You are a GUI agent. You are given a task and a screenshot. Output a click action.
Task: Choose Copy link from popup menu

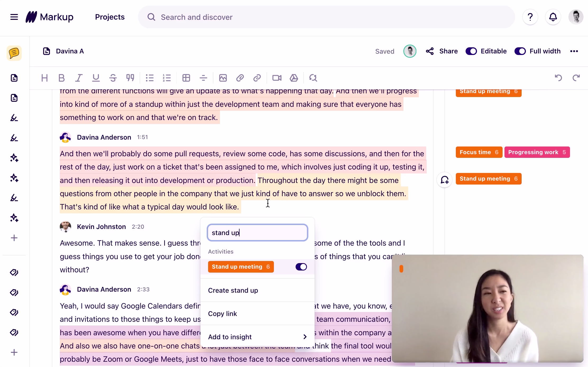(x=222, y=314)
